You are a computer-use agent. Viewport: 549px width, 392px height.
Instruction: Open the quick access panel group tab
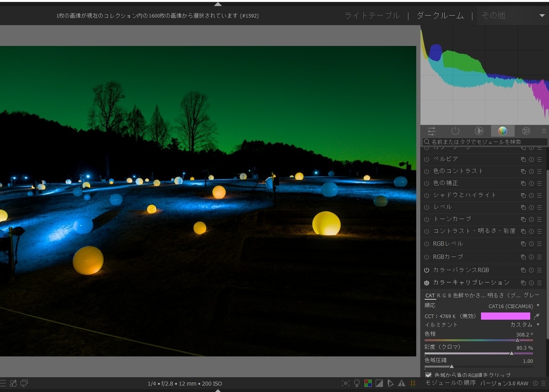pyautogui.click(x=432, y=131)
